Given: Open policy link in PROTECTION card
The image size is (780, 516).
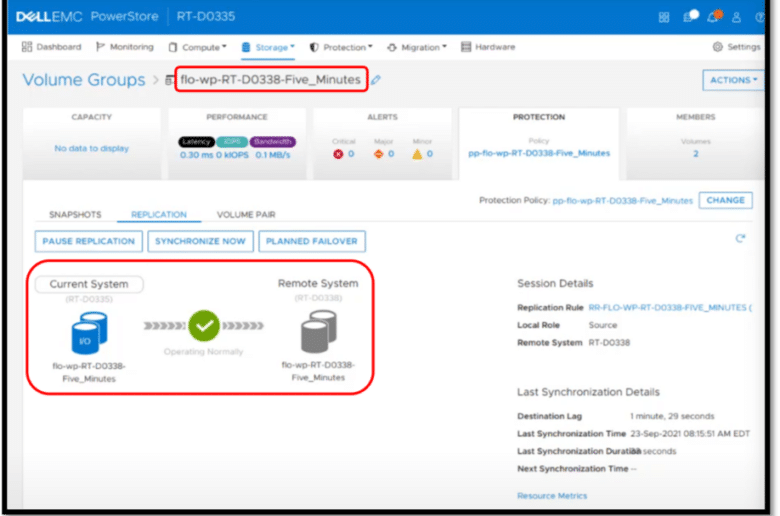Looking at the screenshot, I should click(x=539, y=153).
